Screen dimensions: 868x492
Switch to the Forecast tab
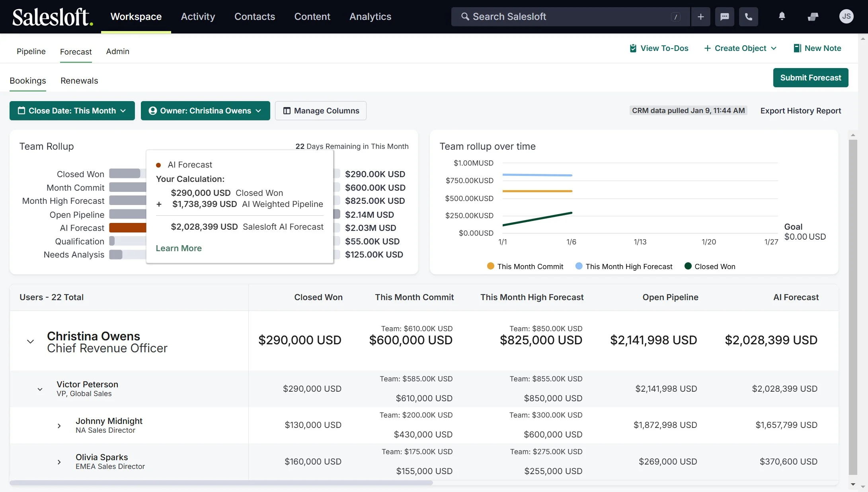76,52
